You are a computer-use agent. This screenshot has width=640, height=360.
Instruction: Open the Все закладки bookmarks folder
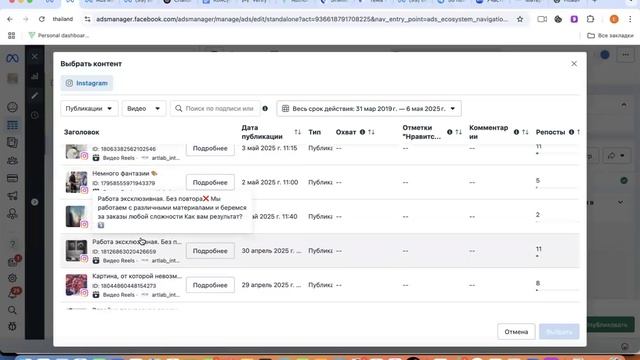tap(610, 36)
